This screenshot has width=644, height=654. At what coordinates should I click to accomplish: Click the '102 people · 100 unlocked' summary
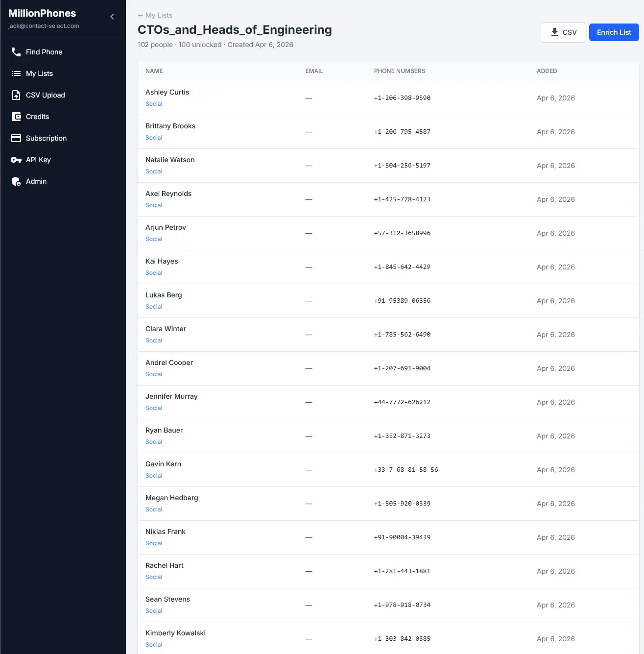point(180,45)
